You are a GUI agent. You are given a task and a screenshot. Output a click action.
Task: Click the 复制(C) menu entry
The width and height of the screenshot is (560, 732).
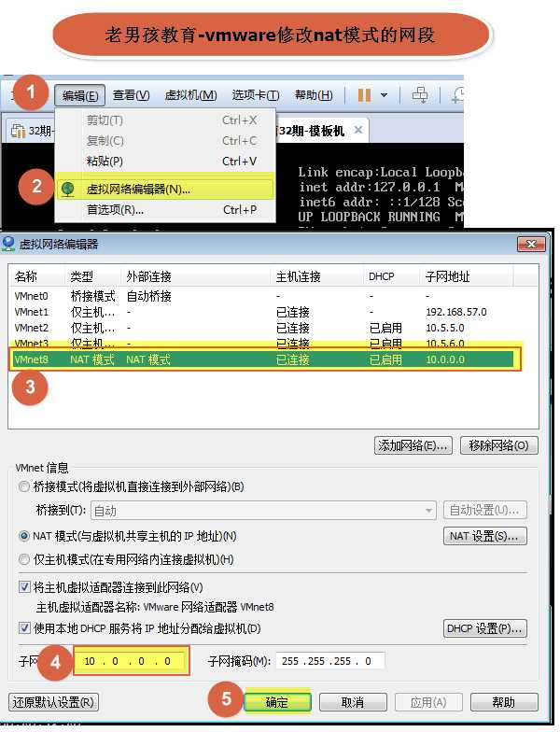click(164, 140)
